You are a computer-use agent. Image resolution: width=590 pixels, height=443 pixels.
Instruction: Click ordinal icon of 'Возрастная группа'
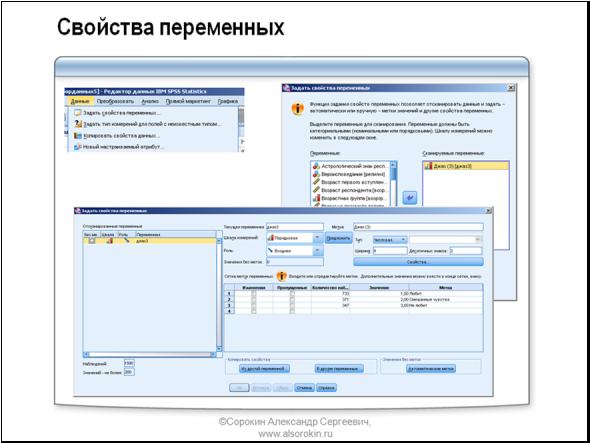tap(316, 198)
